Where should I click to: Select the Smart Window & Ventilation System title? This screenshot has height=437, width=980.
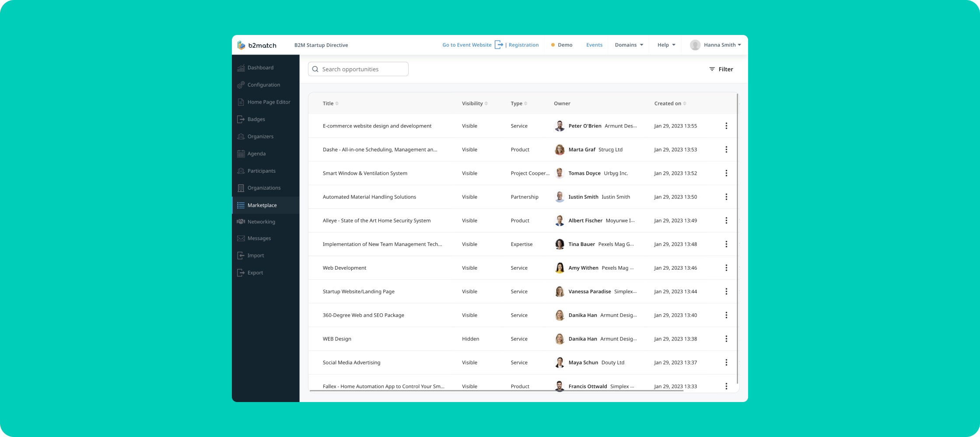365,173
